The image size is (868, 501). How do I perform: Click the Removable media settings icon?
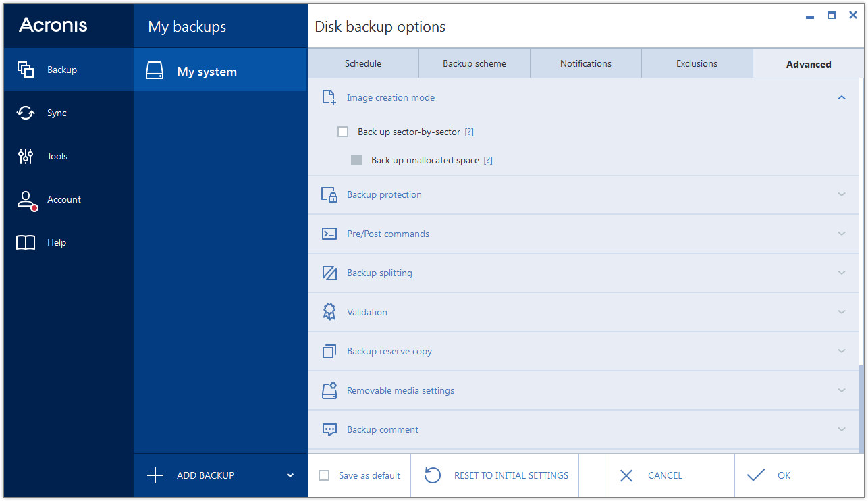pyautogui.click(x=329, y=390)
